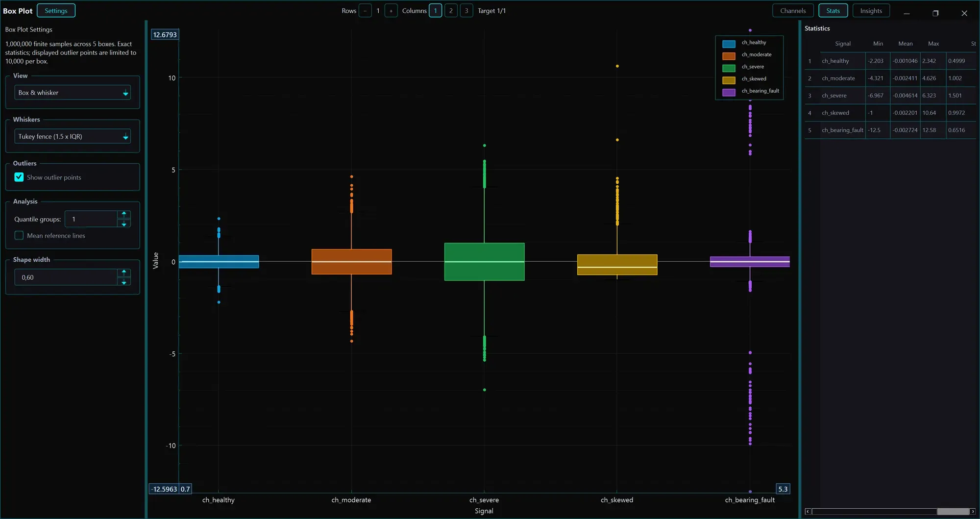Decrement Quantile groups down arrow

tap(124, 223)
